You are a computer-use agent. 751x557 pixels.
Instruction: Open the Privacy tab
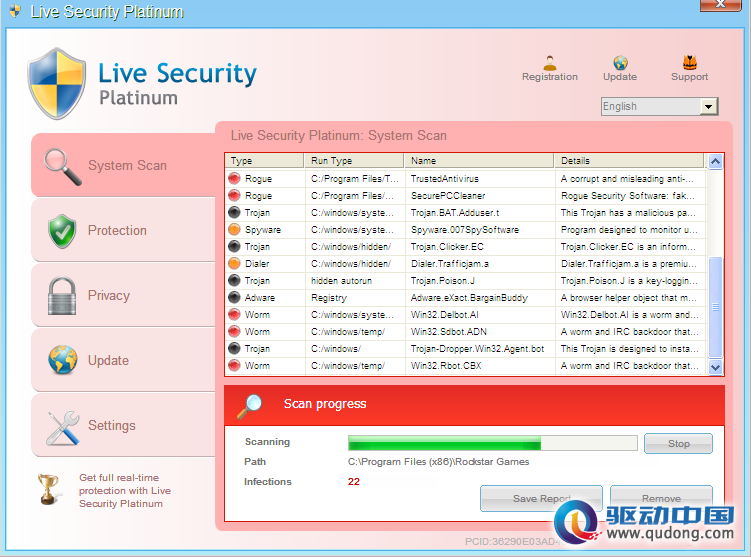(124, 296)
